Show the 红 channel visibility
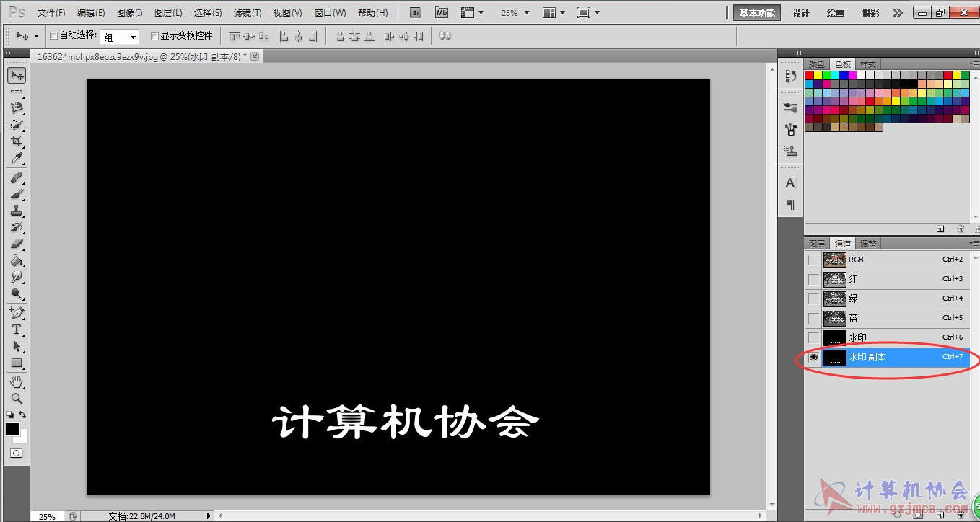This screenshot has height=522, width=980. pos(813,279)
